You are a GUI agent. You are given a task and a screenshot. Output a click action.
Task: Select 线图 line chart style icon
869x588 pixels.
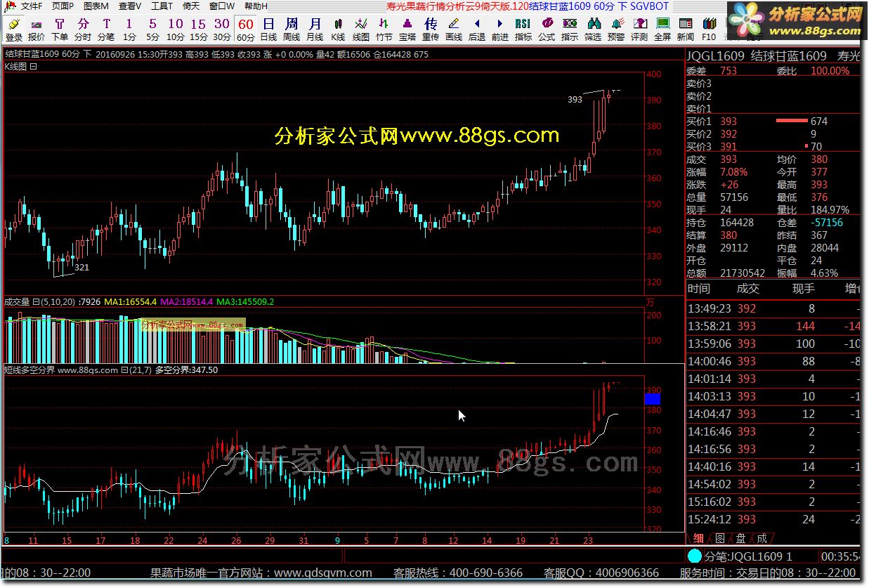pos(361,30)
